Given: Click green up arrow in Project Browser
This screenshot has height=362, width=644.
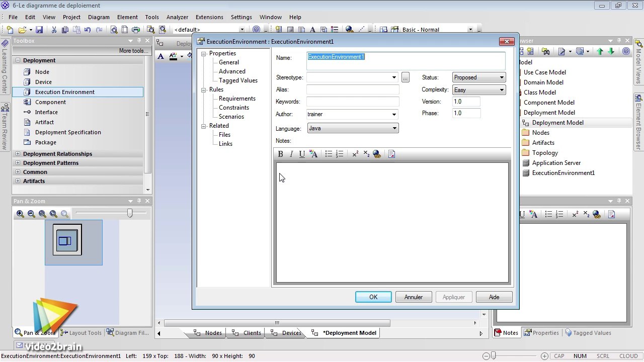Looking at the screenshot, I should point(600,51).
